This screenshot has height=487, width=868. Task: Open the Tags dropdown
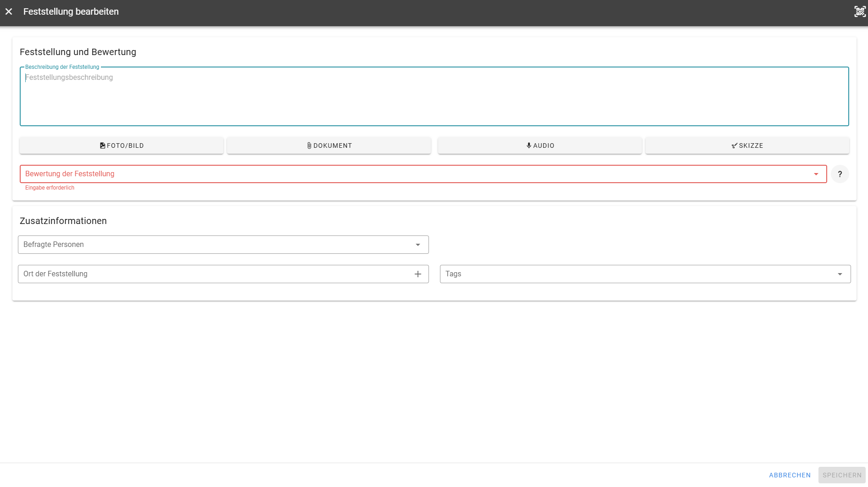pyautogui.click(x=645, y=274)
